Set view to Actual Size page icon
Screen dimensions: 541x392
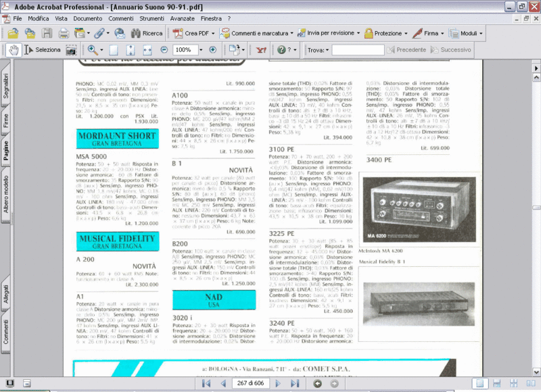(x=114, y=50)
